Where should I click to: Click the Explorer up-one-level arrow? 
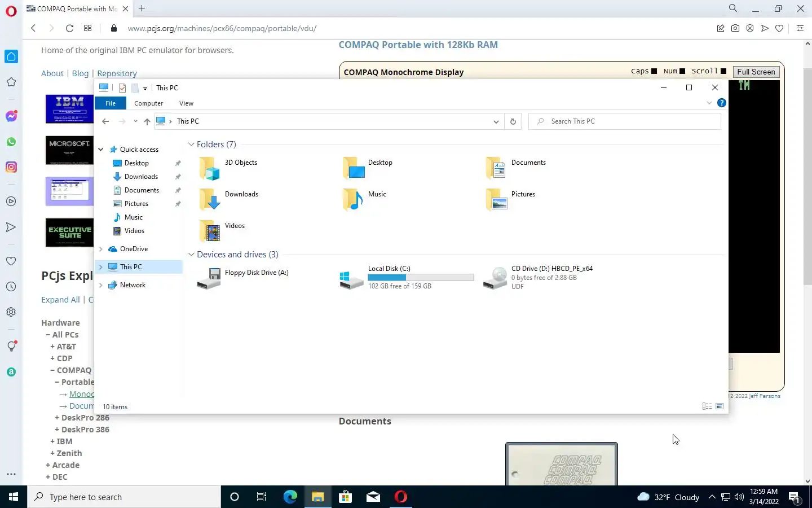147,121
